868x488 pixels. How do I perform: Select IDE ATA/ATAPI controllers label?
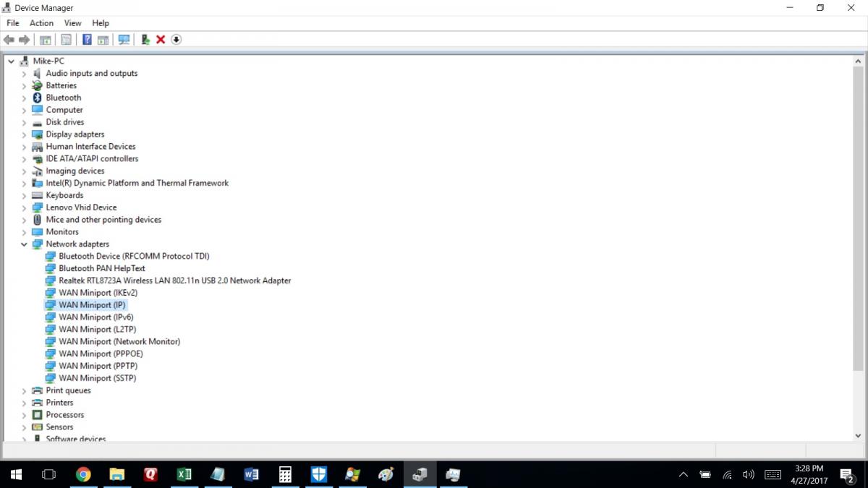pyautogui.click(x=92, y=159)
